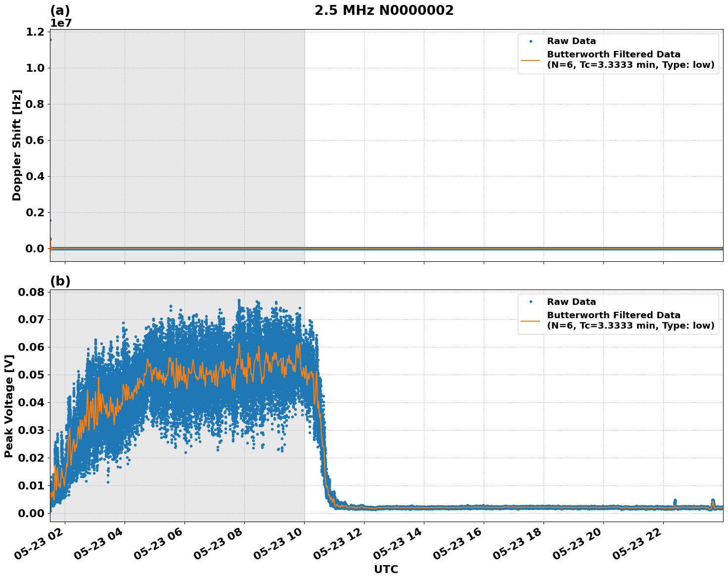Click the legend box of the top subplot
728x580 pixels.
click(x=618, y=53)
